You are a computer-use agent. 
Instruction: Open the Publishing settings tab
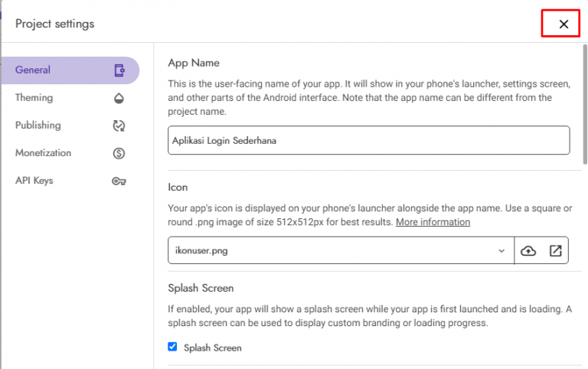click(38, 126)
